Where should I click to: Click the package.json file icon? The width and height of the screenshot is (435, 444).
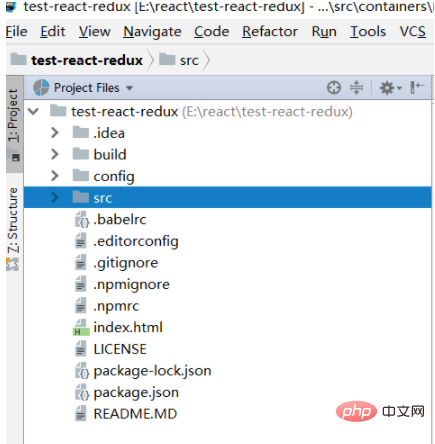[x=82, y=392]
